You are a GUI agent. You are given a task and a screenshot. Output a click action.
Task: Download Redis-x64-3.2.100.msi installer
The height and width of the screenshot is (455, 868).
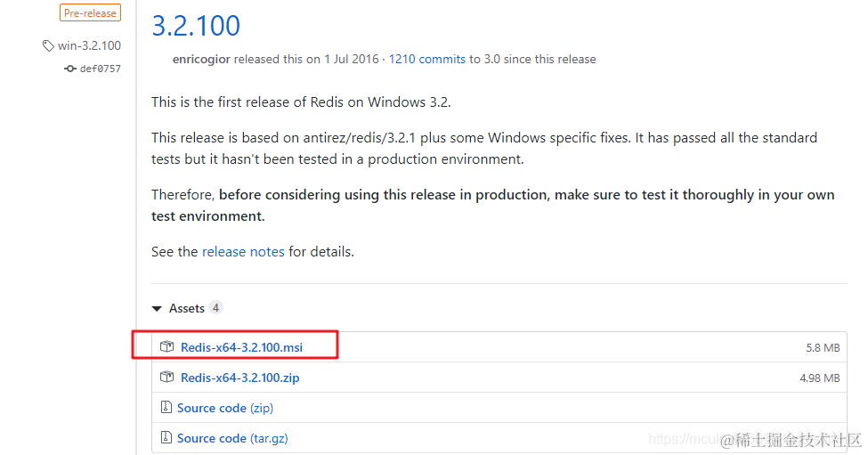click(240, 346)
